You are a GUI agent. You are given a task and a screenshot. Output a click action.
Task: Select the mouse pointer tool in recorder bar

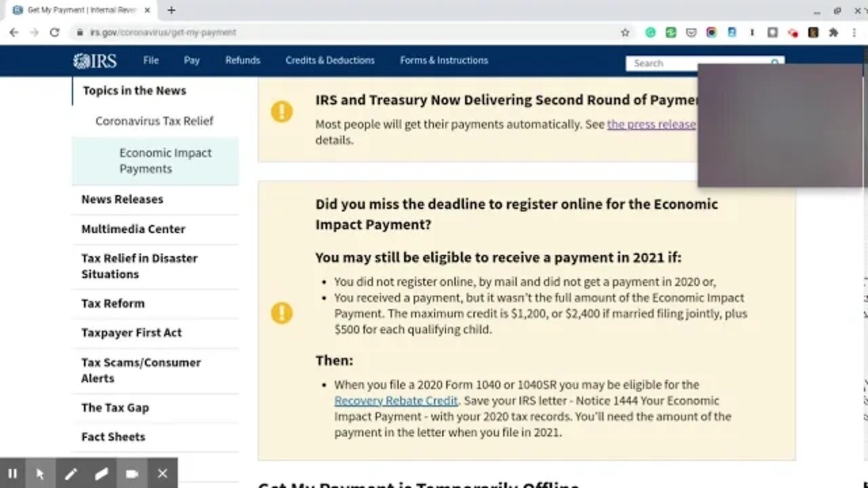(x=40, y=474)
